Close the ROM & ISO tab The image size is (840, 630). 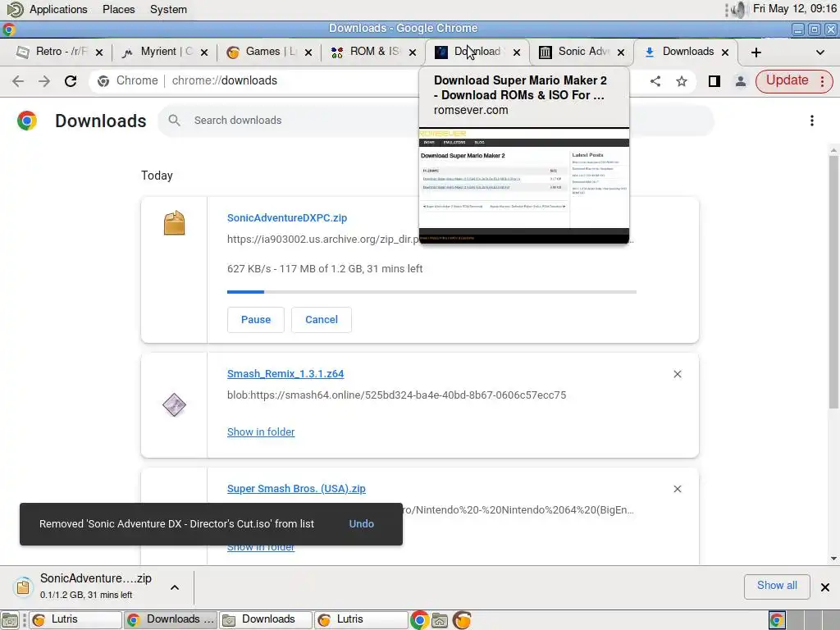(x=413, y=52)
